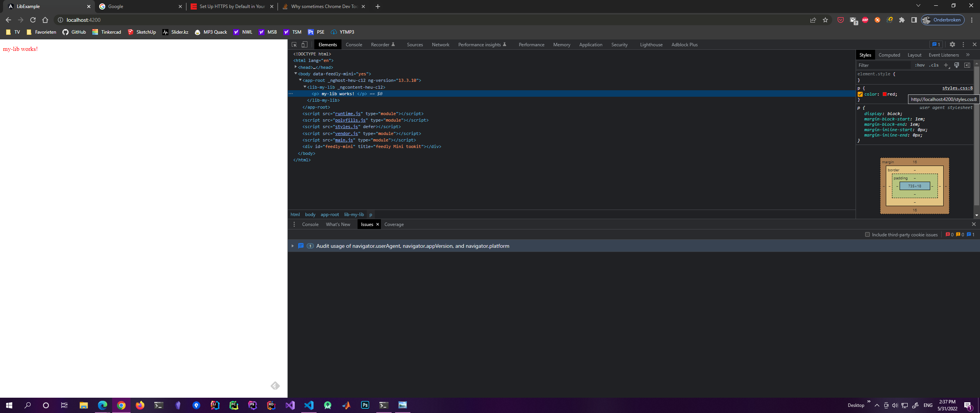Switch to the Network panel tab
This screenshot has width=980, height=413.
pos(440,44)
